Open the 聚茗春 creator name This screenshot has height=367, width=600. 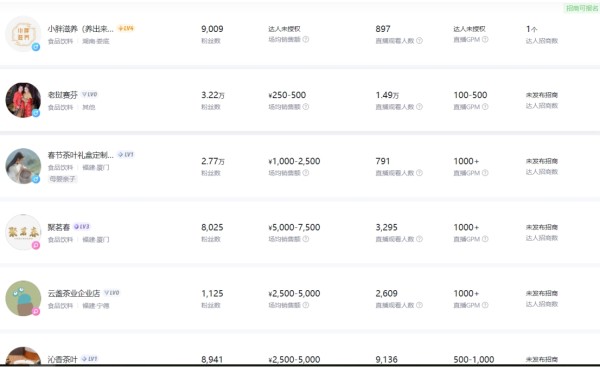pos(59,227)
